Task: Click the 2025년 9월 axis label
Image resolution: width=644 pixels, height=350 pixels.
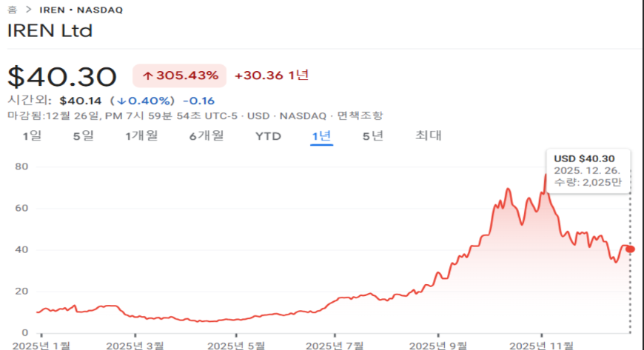Action: [x=438, y=346]
